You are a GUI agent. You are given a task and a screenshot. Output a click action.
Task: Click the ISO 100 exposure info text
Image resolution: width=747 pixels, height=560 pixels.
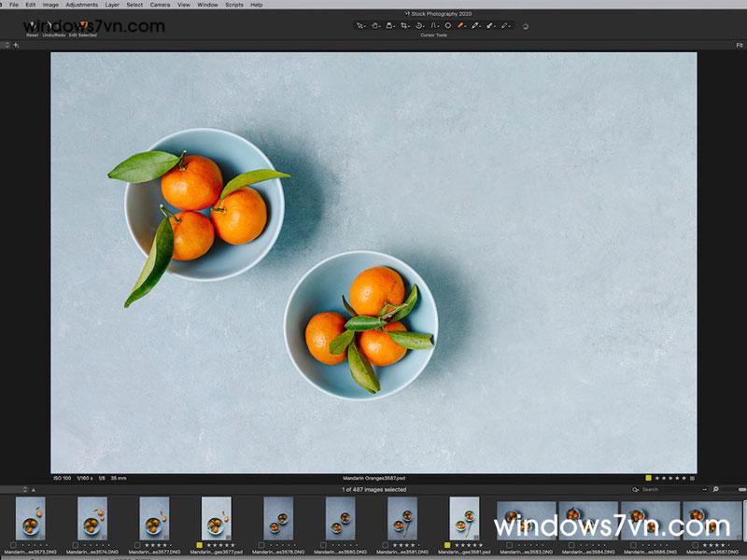click(62, 478)
